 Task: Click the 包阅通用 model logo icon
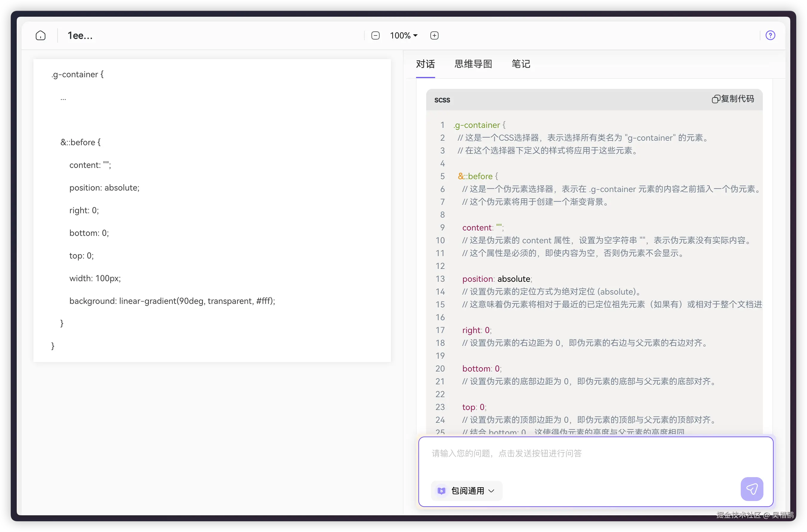coord(441,491)
